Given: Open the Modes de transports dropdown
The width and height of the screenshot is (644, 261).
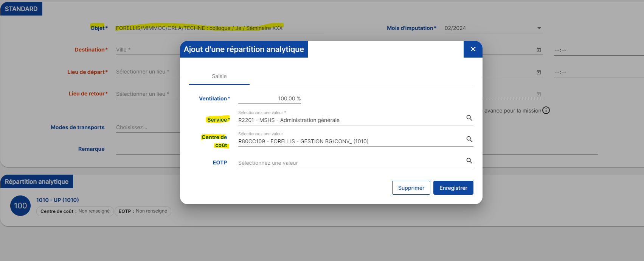Looking at the screenshot, I should [147, 128].
